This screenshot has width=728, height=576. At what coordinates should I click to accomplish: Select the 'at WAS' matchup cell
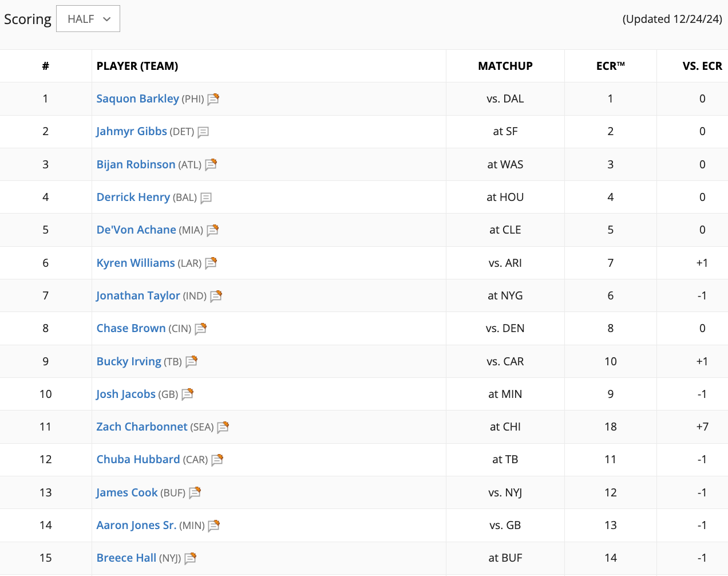[x=505, y=164]
